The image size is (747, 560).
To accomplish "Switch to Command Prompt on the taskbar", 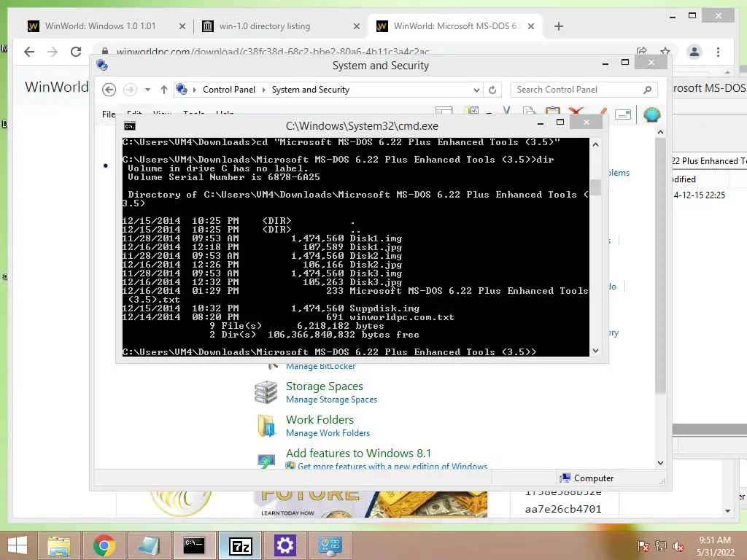I will click(194, 545).
